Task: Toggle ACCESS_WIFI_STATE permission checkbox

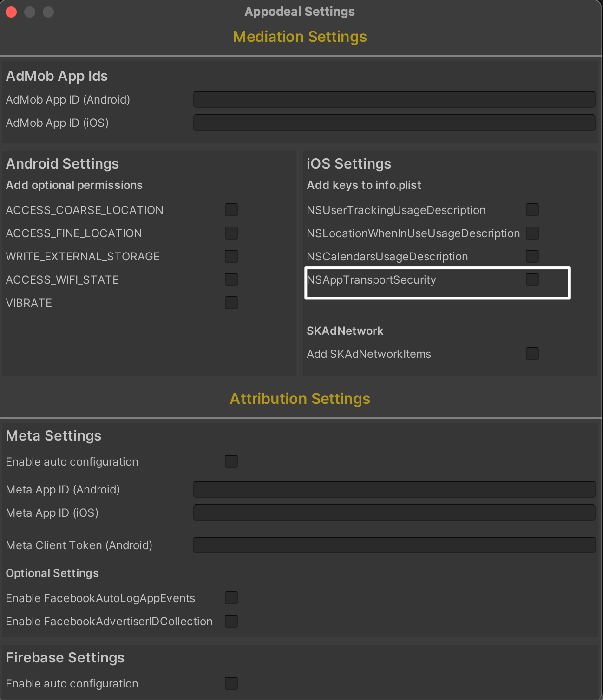Action: (231, 279)
